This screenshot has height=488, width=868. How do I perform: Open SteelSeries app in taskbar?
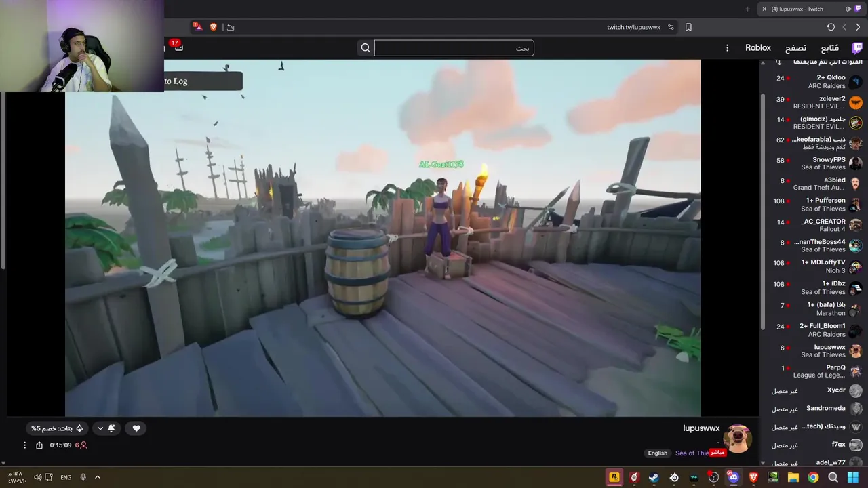pos(673,477)
